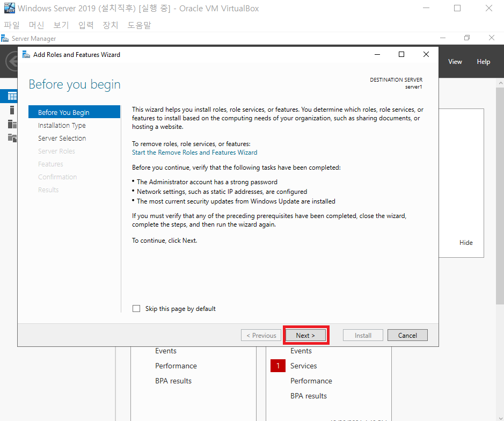Restore down the Server Manager window
Viewport: 504px width, 421px height.
point(467,38)
